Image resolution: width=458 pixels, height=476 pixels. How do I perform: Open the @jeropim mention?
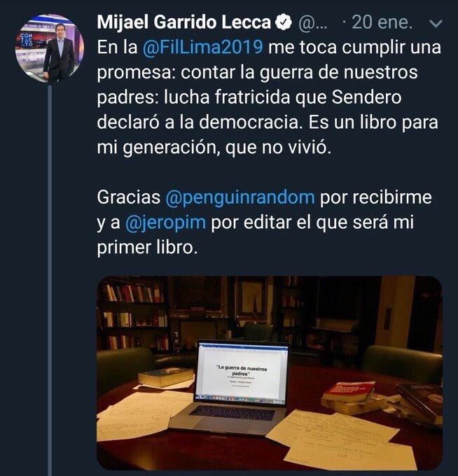click(165, 223)
